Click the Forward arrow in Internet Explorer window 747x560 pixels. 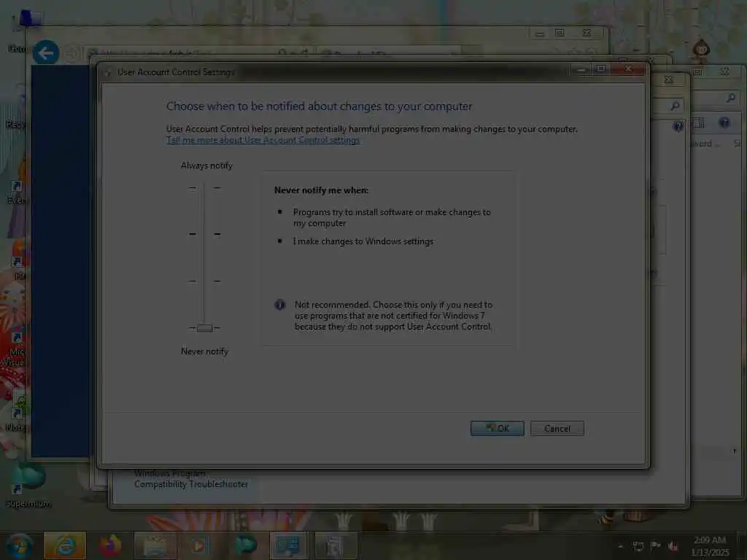pos(71,53)
